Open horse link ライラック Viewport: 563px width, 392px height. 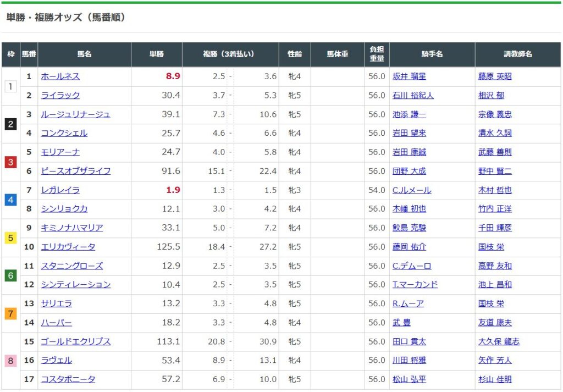click(60, 96)
